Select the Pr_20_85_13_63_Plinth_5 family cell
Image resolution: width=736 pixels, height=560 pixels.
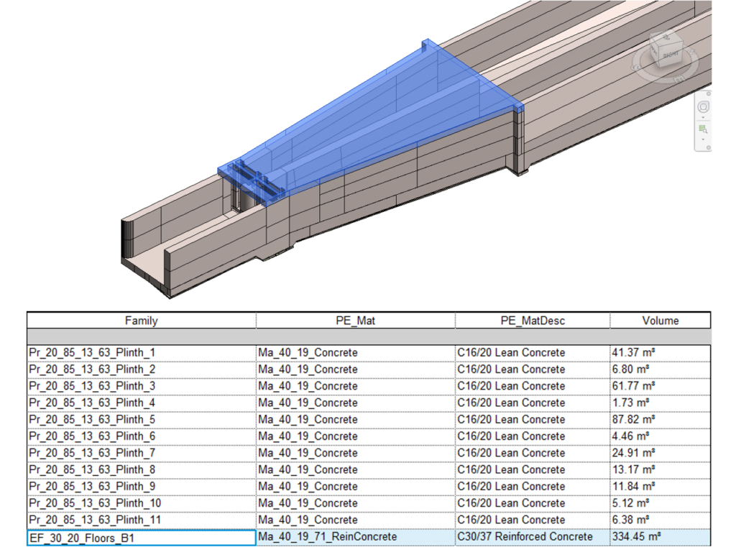[x=141, y=420]
